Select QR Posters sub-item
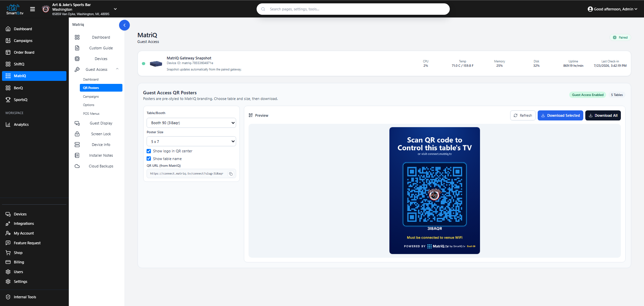The height and width of the screenshot is (306, 644). tap(101, 88)
